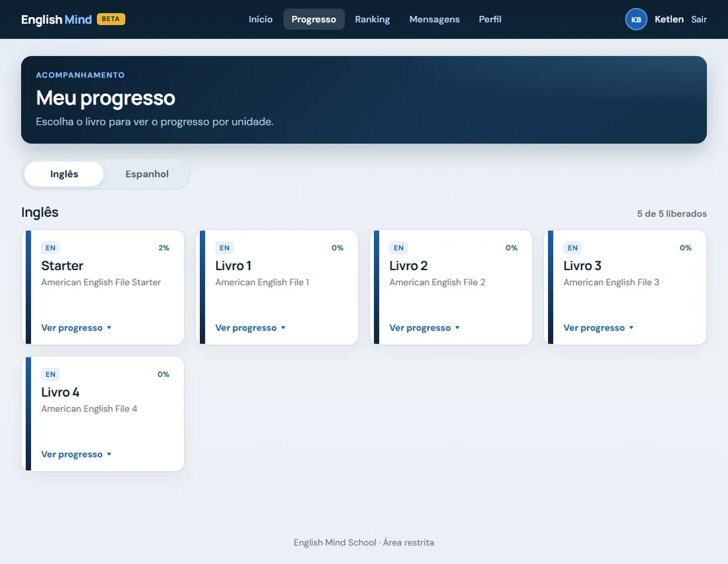Switch to the Espanhol language tab
Screen dimensions: 728x564
(x=147, y=174)
